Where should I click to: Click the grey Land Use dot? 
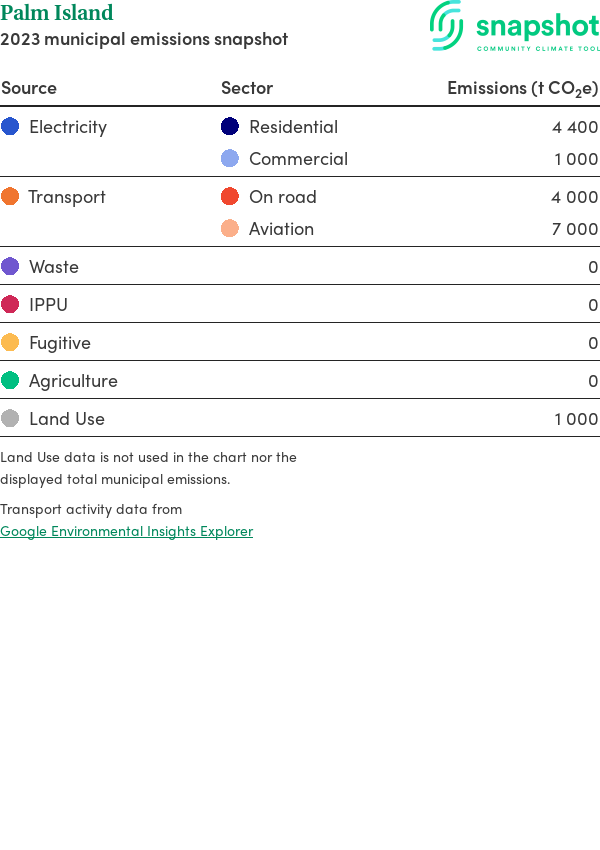coord(10,419)
